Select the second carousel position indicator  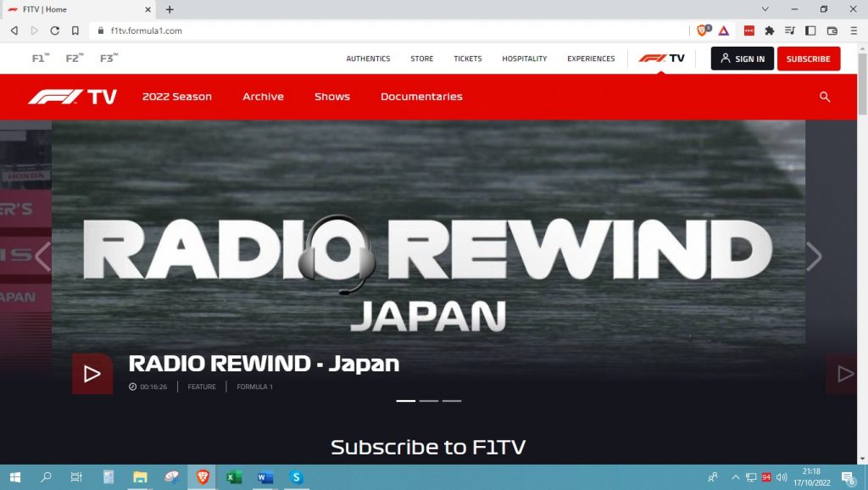click(429, 400)
